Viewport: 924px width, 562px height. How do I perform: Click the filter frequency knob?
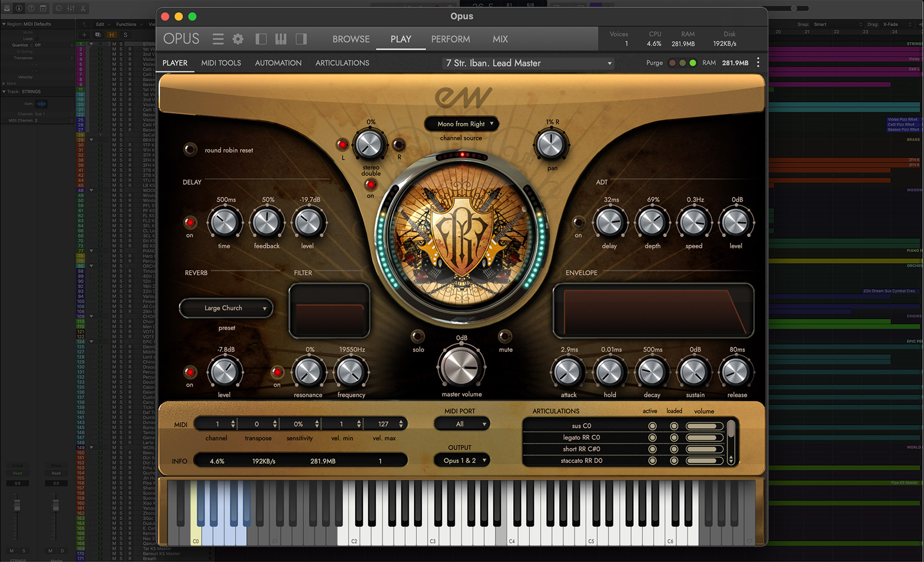[351, 372]
